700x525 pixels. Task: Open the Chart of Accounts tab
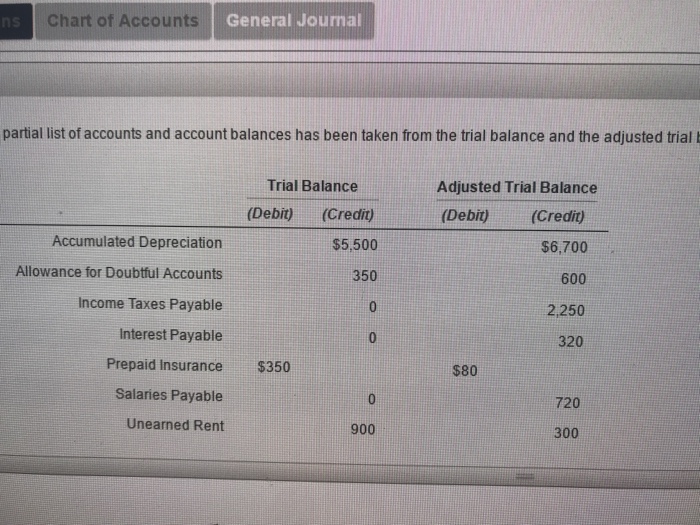coord(123,21)
